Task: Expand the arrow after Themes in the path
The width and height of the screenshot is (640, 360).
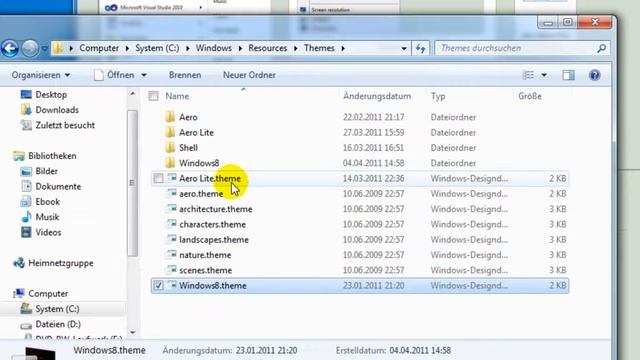Action: pyautogui.click(x=343, y=49)
